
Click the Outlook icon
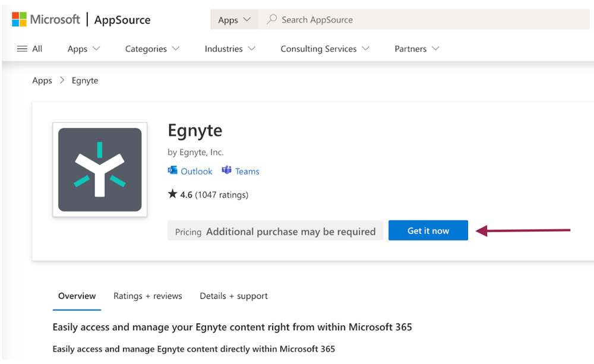173,171
